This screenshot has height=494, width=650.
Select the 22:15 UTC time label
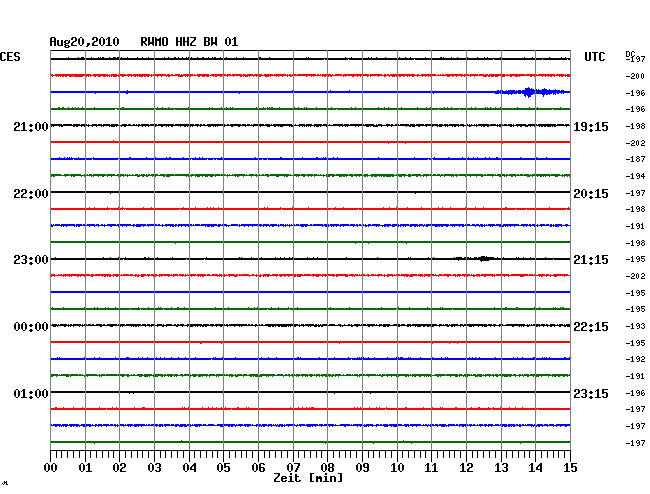[x=591, y=327]
